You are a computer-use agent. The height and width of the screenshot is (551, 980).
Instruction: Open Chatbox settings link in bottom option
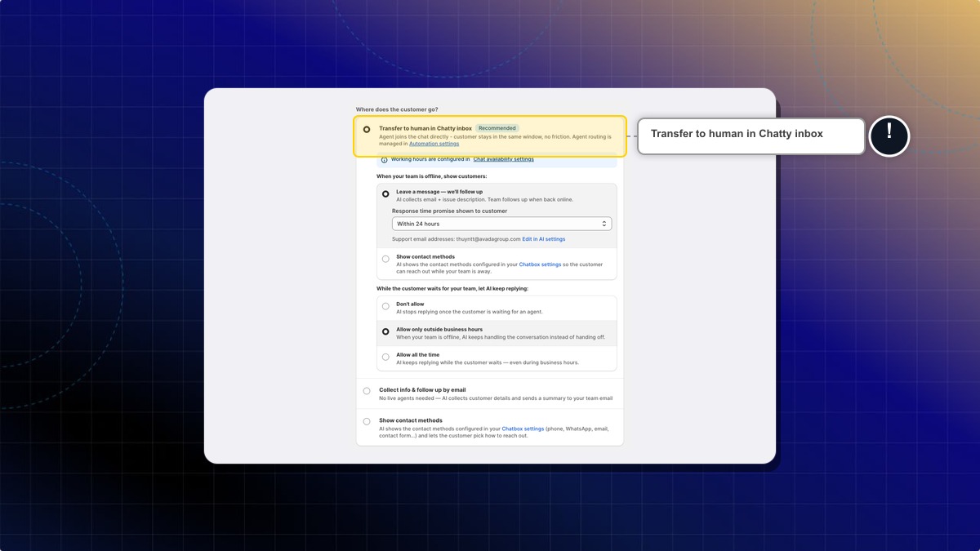click(523, 429)
